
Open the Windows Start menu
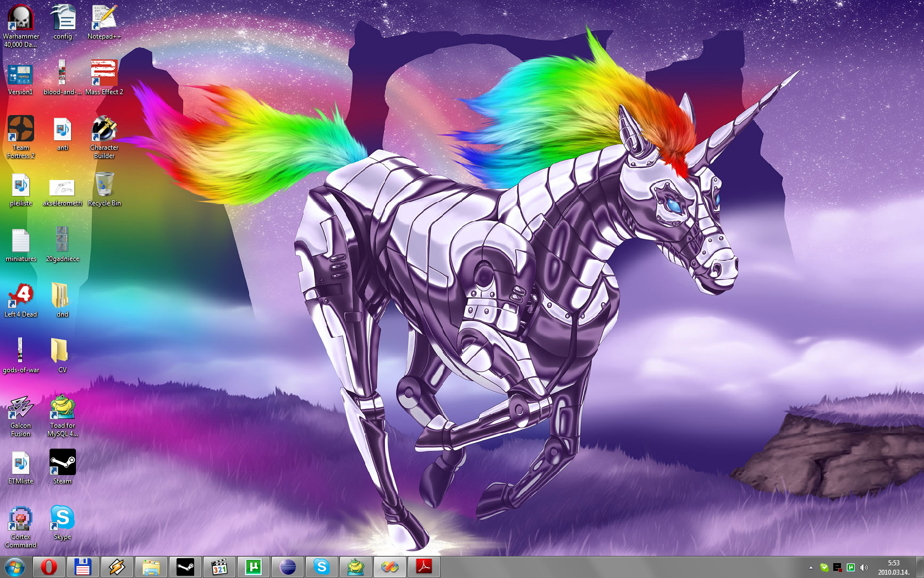click(15, 567)
